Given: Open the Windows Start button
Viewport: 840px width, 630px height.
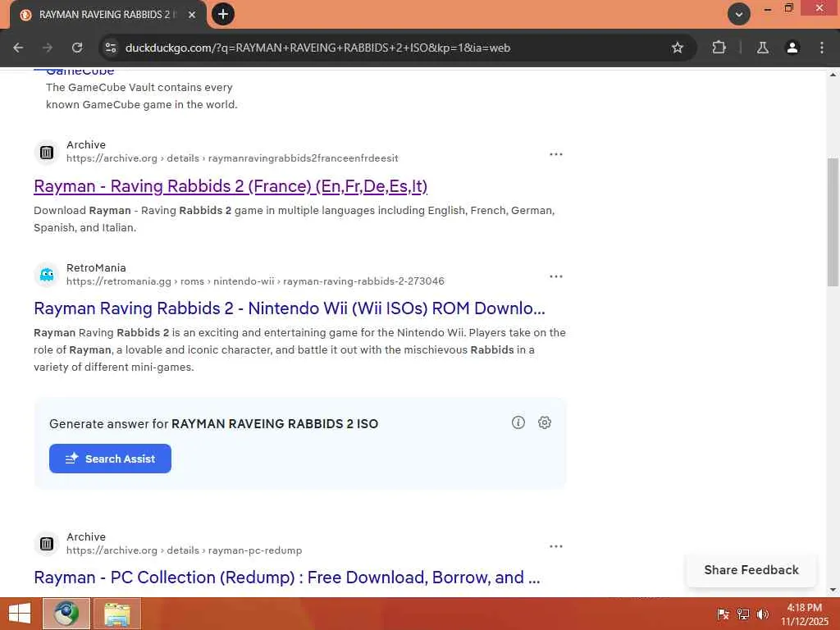Looking at the screenshot, I should click(x=20, y=614).
